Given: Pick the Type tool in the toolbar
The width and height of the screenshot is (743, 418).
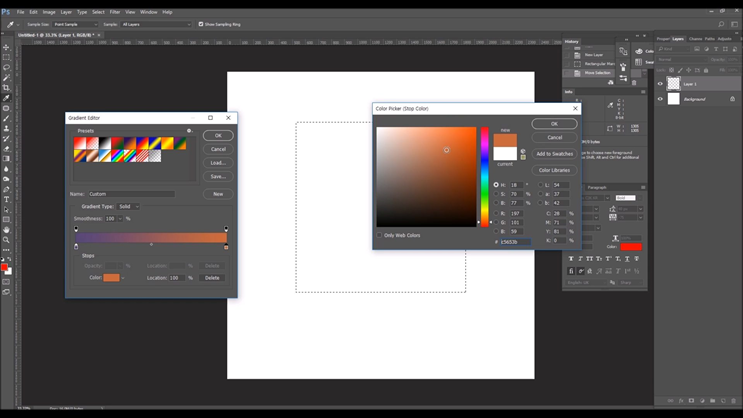Looking at the screenshot, I should [6, 199].
